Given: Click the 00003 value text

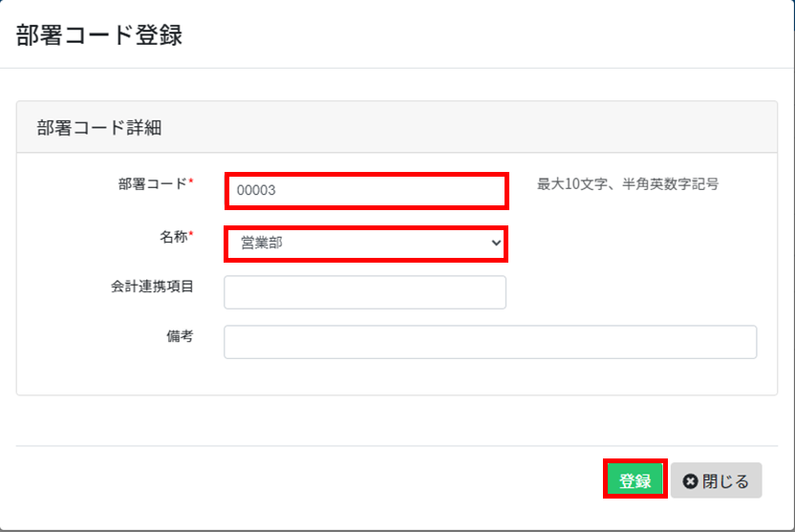Looking at the screenshot, I should click(256, 190).
